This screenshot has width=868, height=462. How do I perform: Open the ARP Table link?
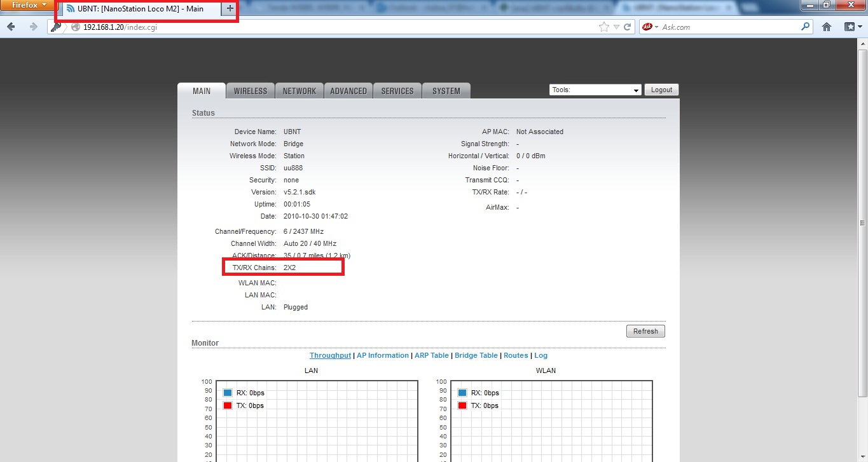click(432, 355)
